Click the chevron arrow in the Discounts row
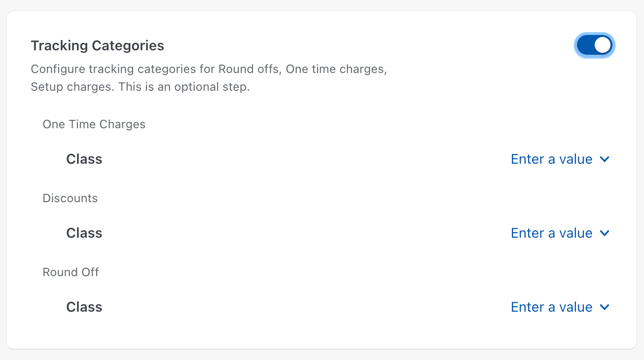Image resolution: width=644 pixels, height=360 pixels. (x=605, y=233)
